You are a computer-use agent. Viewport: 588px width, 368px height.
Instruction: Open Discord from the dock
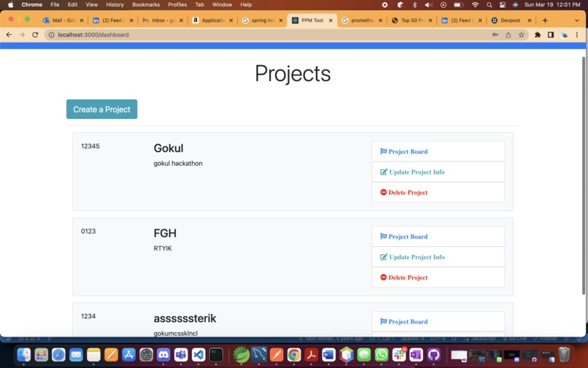163,354
